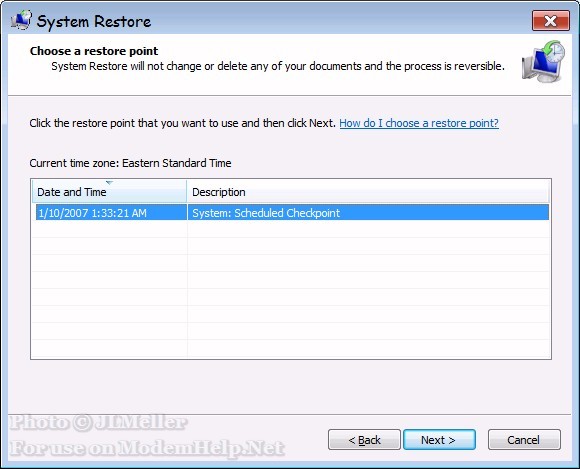Click divider between Date and Description headers
The width and height of the screenshot is (580, 469).
coord(187,192)
